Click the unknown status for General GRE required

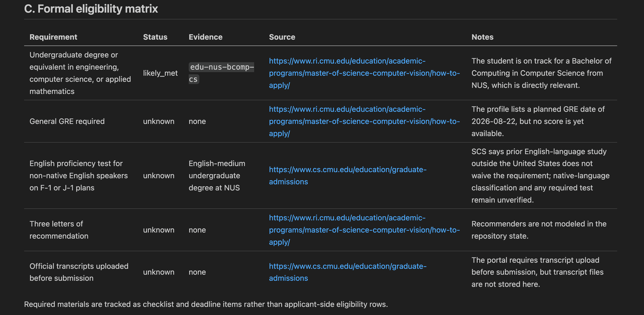[x=159, y=121]
